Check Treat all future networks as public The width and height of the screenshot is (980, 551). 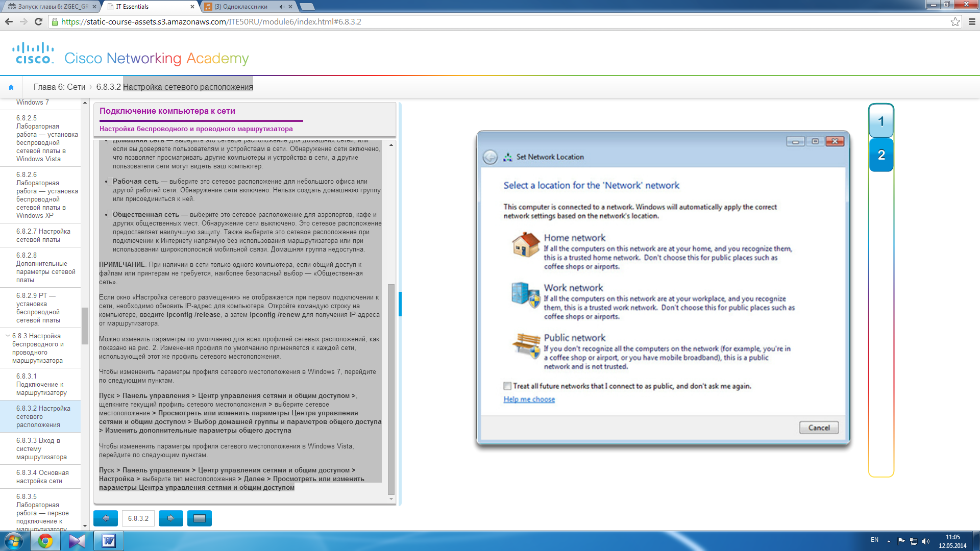pyautogui.click(x=507, y=386)
